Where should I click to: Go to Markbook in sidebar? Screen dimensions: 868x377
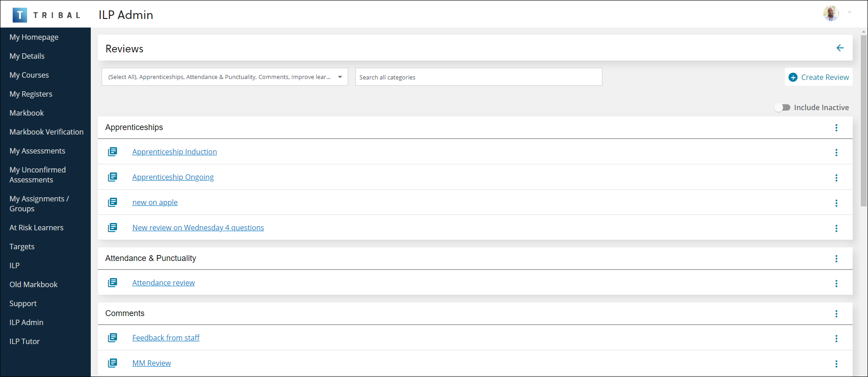tap(27, 113)
